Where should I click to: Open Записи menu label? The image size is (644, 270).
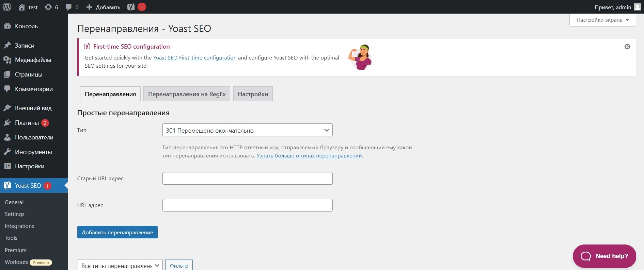25,45
